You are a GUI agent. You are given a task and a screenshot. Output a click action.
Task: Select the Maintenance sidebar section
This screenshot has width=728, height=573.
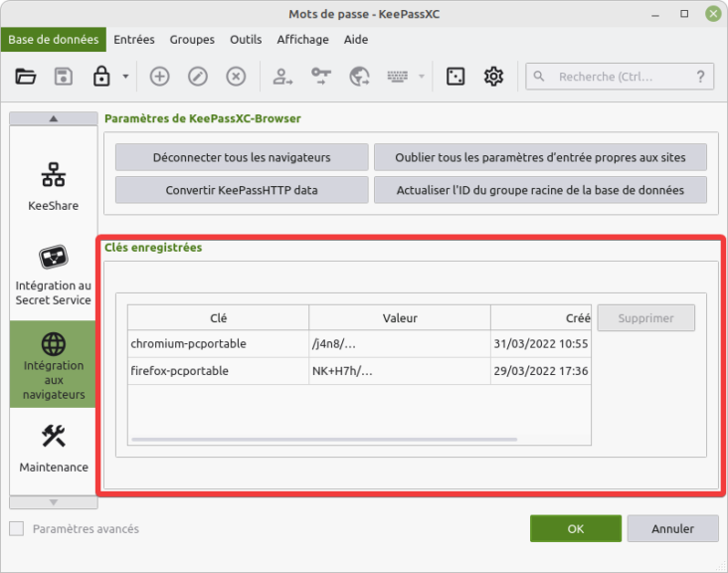click(x=54, y=448)
